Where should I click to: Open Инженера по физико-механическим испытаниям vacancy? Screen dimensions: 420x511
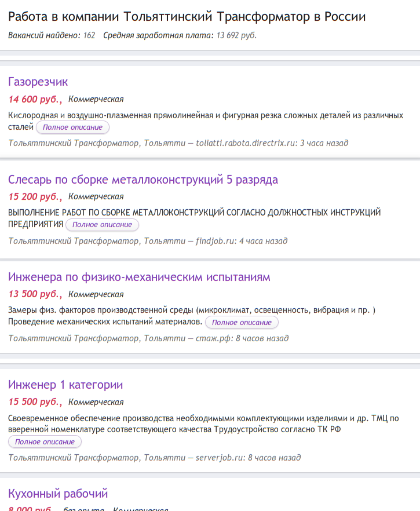pyautogui.click(x=139, y=277)
